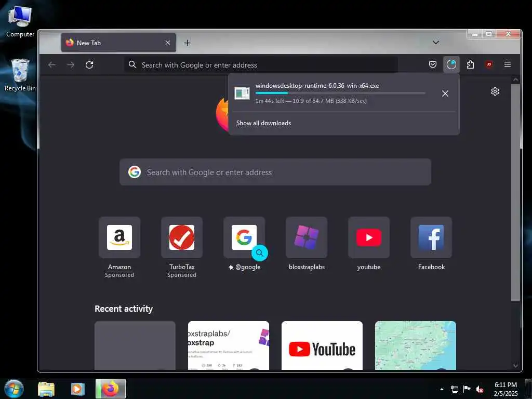Open the muted volume tray icon
Image resolution: width=532 pixels, height=399 pixels.
pyautogui.click(x=480, y=389)
